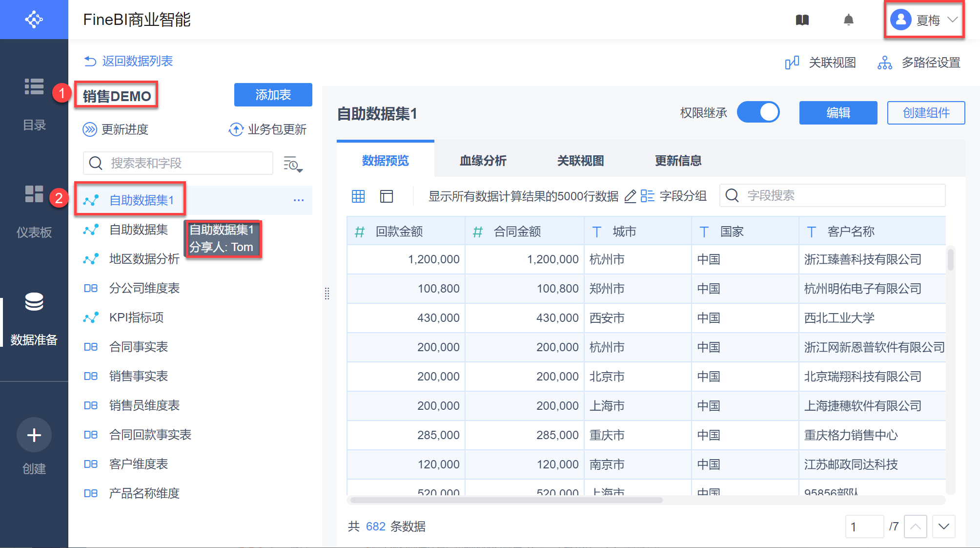Image resolution: width=980 pixels, height=548 pixels.
Task: Open more options for 自助数据集1
Action: click(x=299, y=200)
